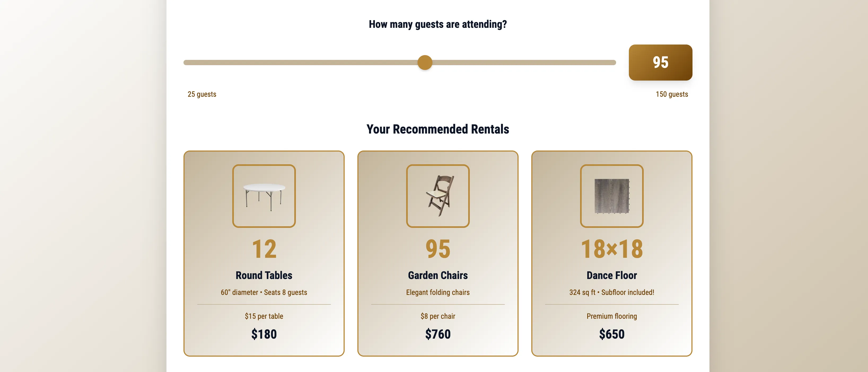This screenshot has height=372, width=868.
Task: Click the Dance Floor card title
Action: coord(612,275)
